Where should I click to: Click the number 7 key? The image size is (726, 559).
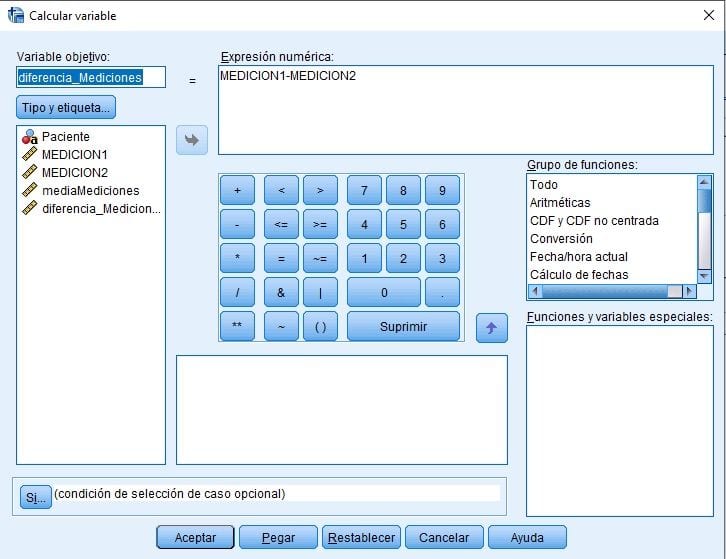(x=364, y=190)
